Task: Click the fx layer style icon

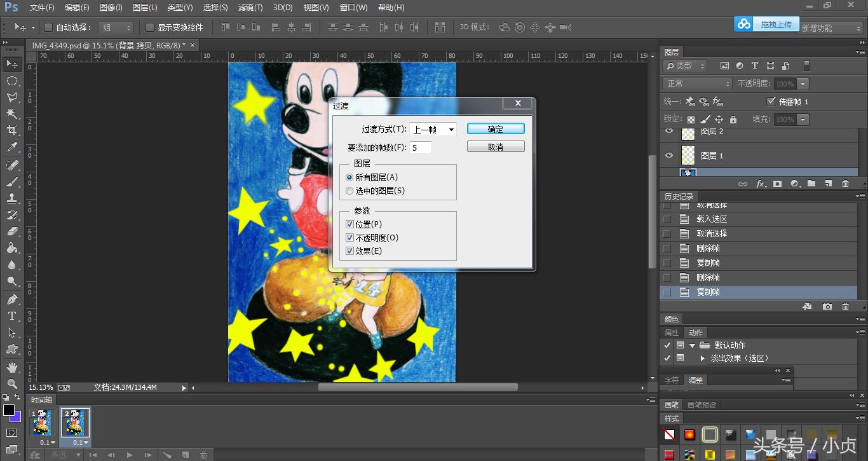Action: [760, 183]
